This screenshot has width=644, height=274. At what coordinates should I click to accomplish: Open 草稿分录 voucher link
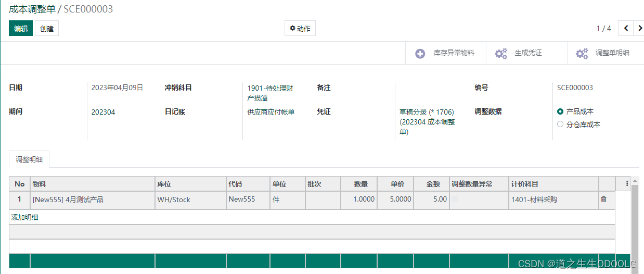tap(427, 122)
